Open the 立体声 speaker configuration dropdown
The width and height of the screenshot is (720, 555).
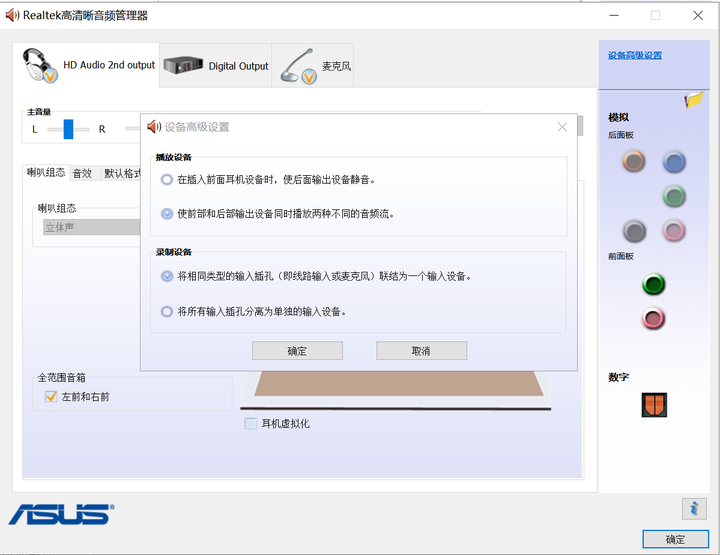point(92,227)
